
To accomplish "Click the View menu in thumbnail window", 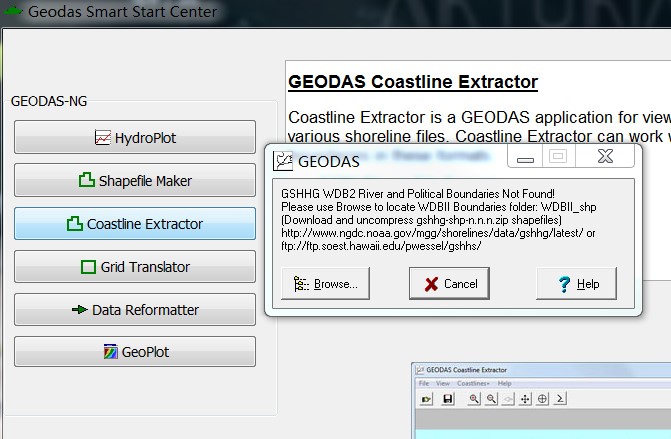I will point(442,383).
